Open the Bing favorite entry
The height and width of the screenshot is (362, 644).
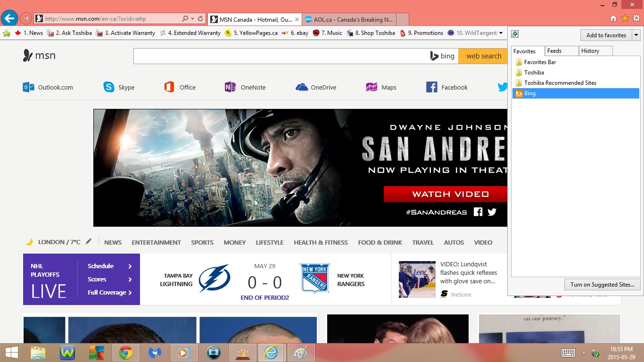tap(576, 93)
